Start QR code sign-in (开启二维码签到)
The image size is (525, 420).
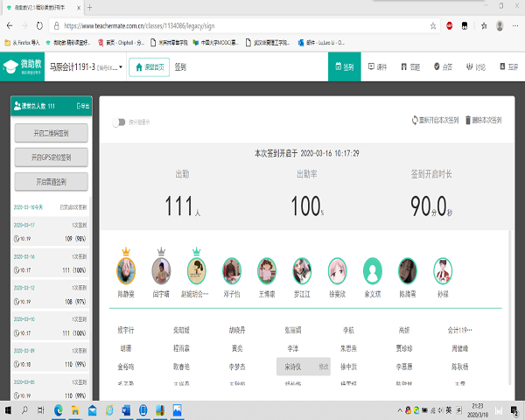[x=51, y=134]
